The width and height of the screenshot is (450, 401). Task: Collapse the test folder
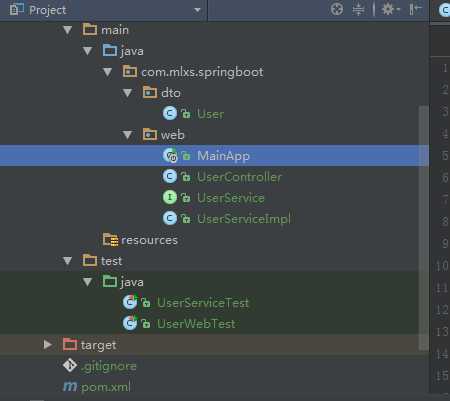click(68, 261)
